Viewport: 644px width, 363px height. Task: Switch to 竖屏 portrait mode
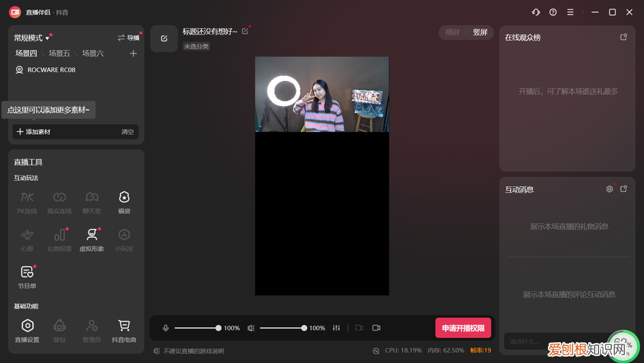coord(479,32)
